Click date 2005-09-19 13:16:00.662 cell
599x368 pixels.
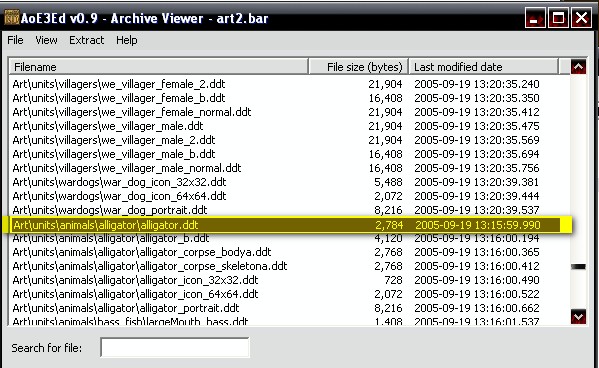pos(477,308)
